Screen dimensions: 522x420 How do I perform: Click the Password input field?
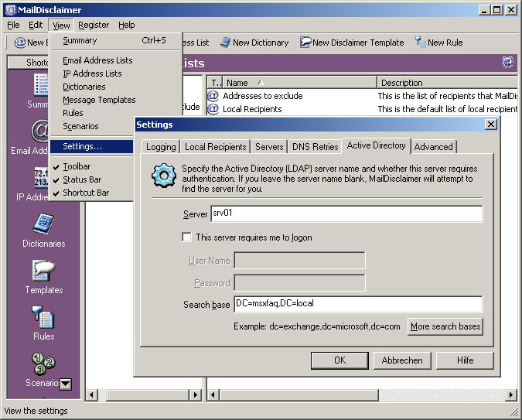click(299, 283)
